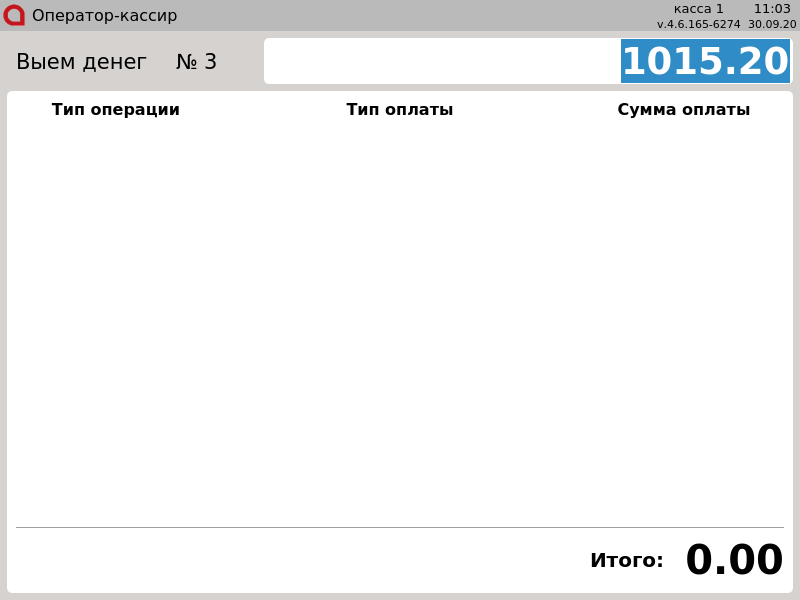
Task: Click the 'Выем денег' label
Action: tap(82, 62)
